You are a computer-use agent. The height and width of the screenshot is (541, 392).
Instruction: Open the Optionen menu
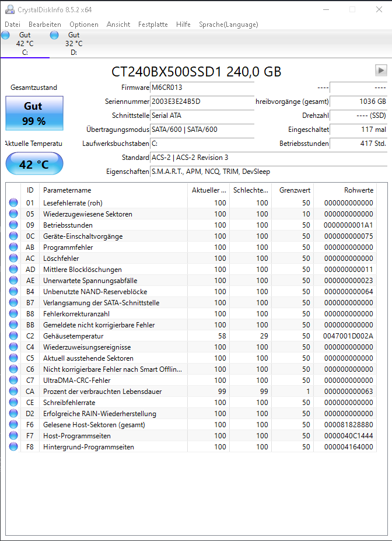click(x=84, y=25)
